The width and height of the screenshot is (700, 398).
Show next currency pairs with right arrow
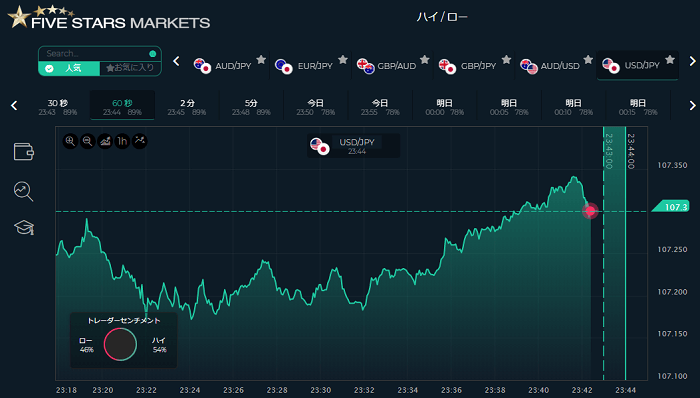[692, 61]
